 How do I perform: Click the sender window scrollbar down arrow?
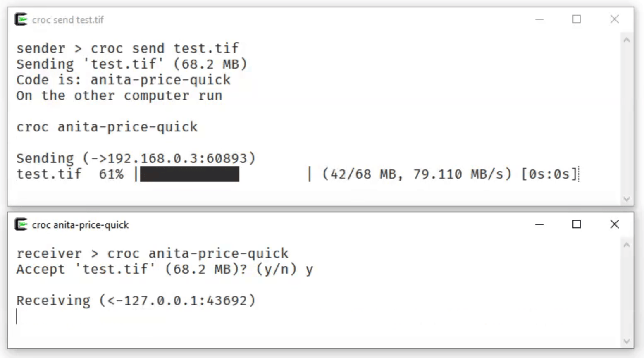[627, 199]
